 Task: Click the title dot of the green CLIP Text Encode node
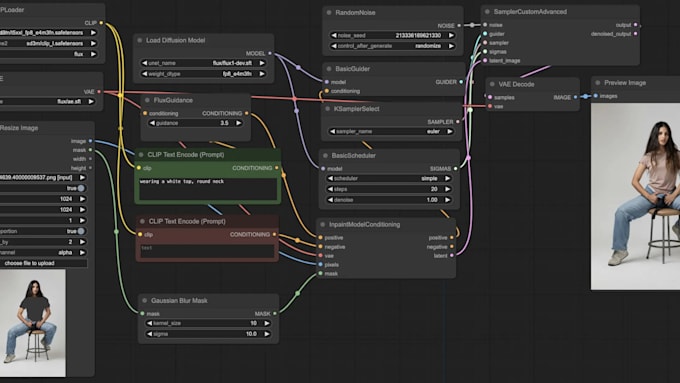[x=141, y=155]
